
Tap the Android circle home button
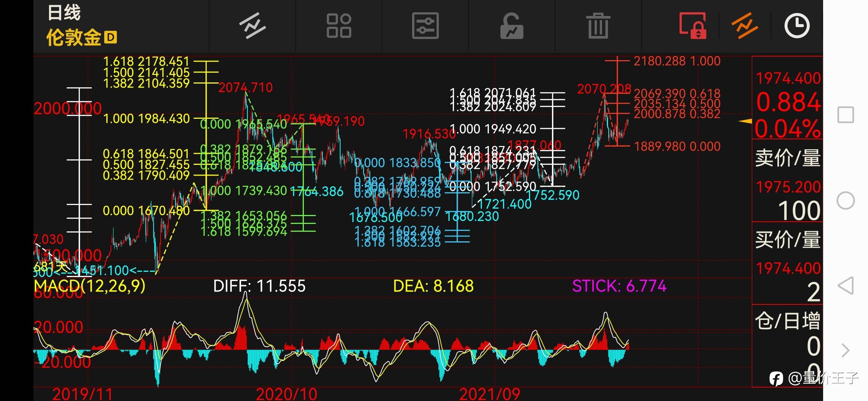coord(845,200)
